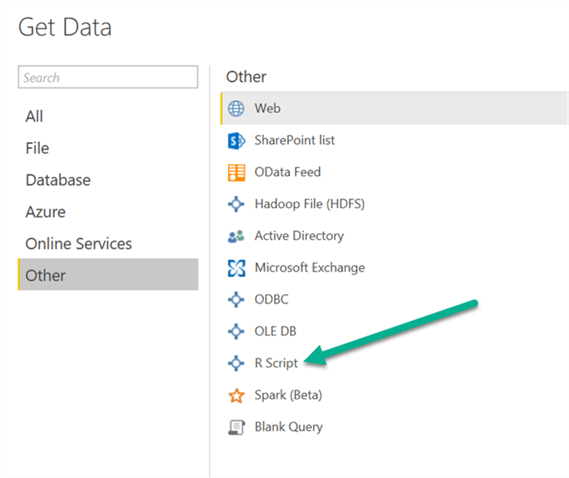Click the SharePoint list icon
Image resolution: width=569 pixels, height=478 pixels.
point(236,140)
